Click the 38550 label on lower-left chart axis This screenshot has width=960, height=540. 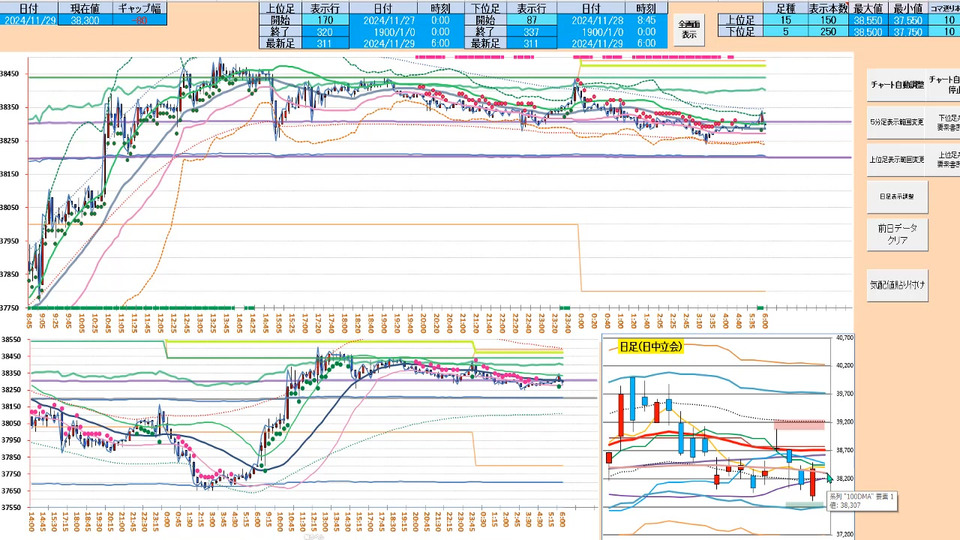point(11,339)
